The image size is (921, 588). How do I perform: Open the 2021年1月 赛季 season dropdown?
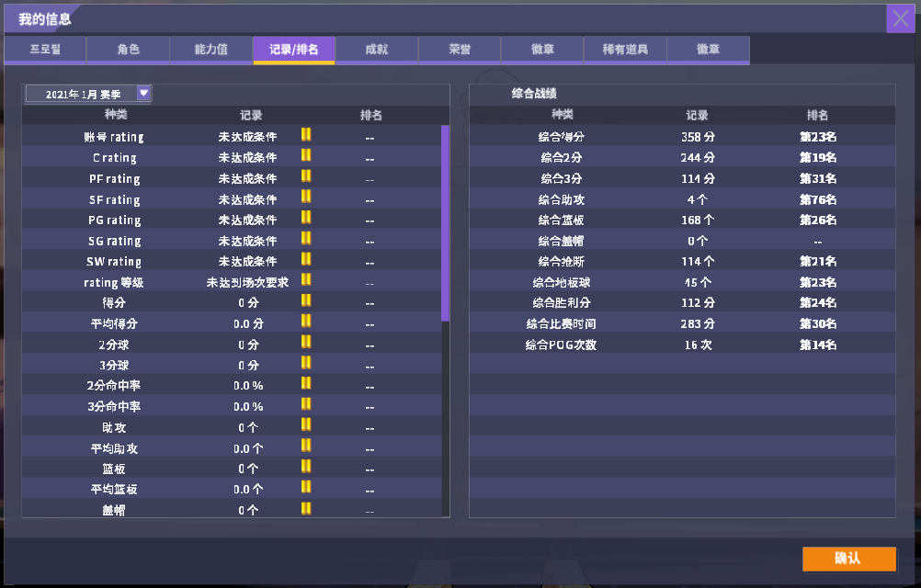tap(88, 94)
